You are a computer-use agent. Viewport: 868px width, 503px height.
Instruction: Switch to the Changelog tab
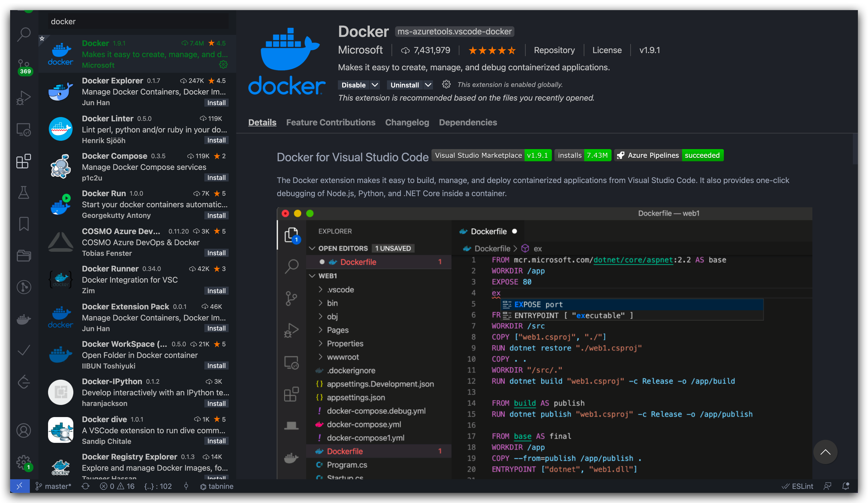pos(407,122)
